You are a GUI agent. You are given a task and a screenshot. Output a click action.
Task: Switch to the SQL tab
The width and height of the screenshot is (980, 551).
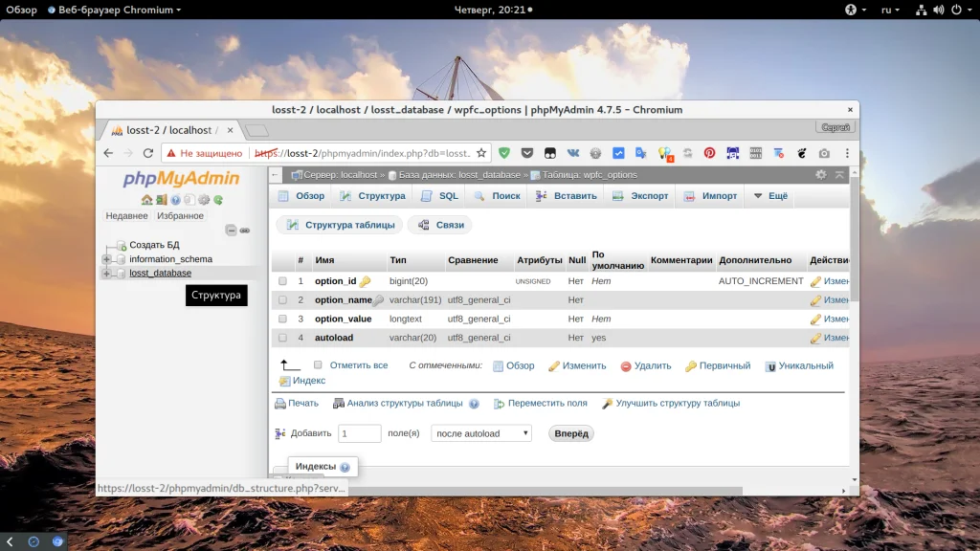point(440,195)
